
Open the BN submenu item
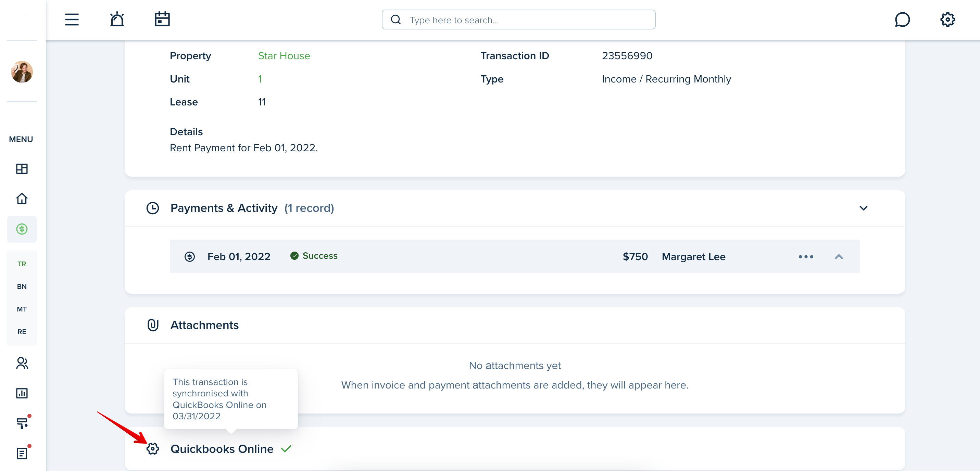22,287
